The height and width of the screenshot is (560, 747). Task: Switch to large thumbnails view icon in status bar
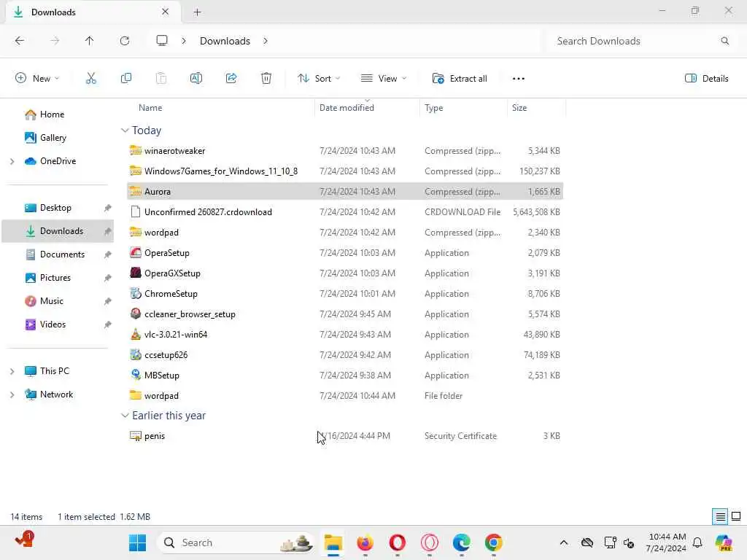[736, 516]
